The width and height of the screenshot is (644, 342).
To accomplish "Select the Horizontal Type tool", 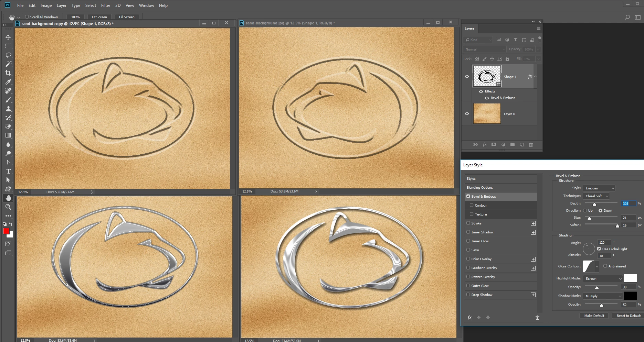I will (x=8, y=171).
